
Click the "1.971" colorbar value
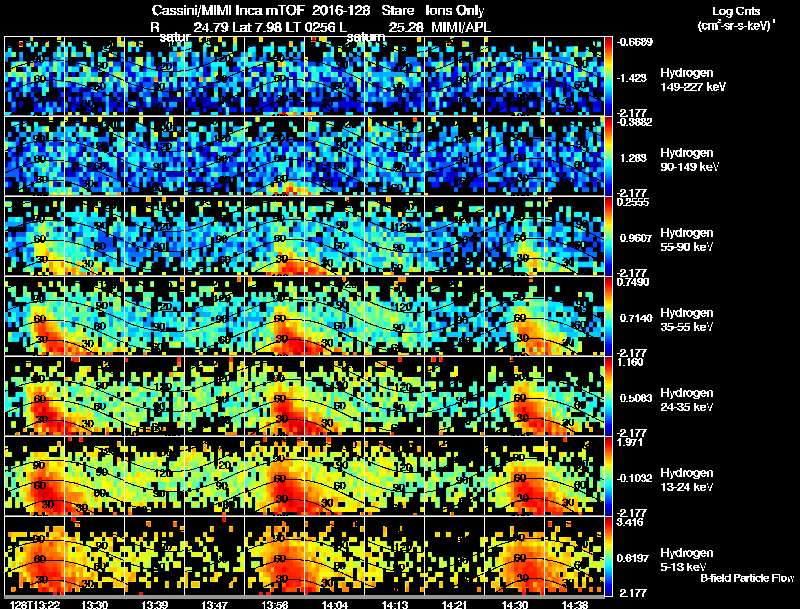(x=630, y=442)
